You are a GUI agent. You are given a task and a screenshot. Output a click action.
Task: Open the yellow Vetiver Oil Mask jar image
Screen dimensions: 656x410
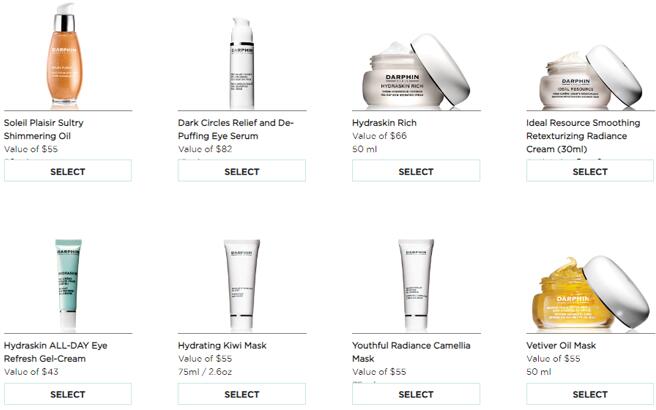point(590,294)
